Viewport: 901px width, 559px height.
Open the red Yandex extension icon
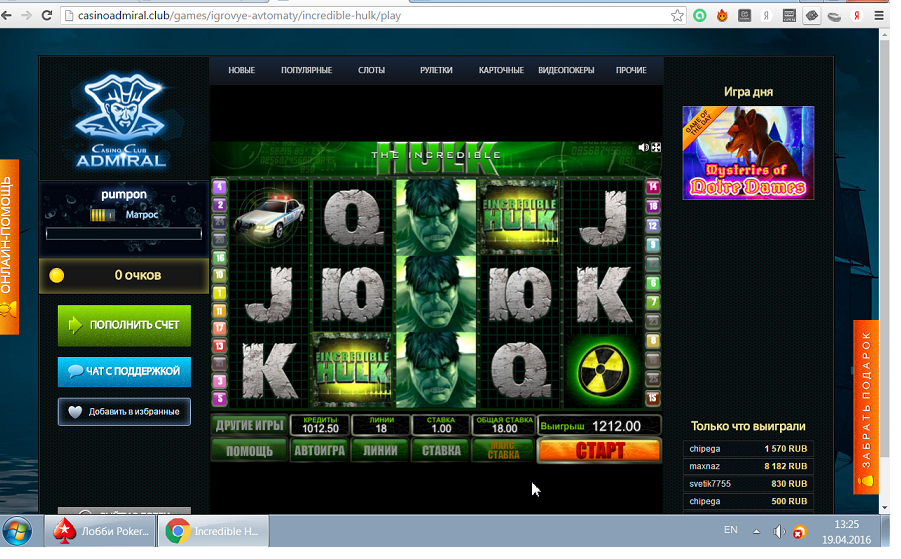click(x=857, y=16)
